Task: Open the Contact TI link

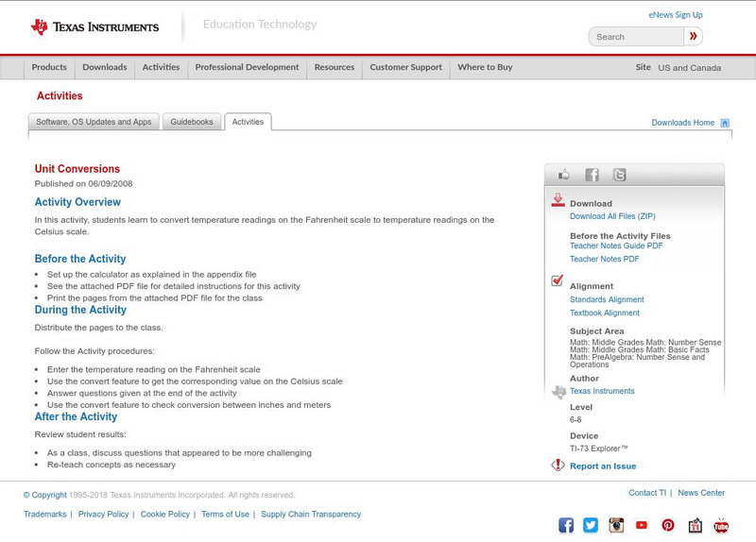Action: [x=647, y=493]
